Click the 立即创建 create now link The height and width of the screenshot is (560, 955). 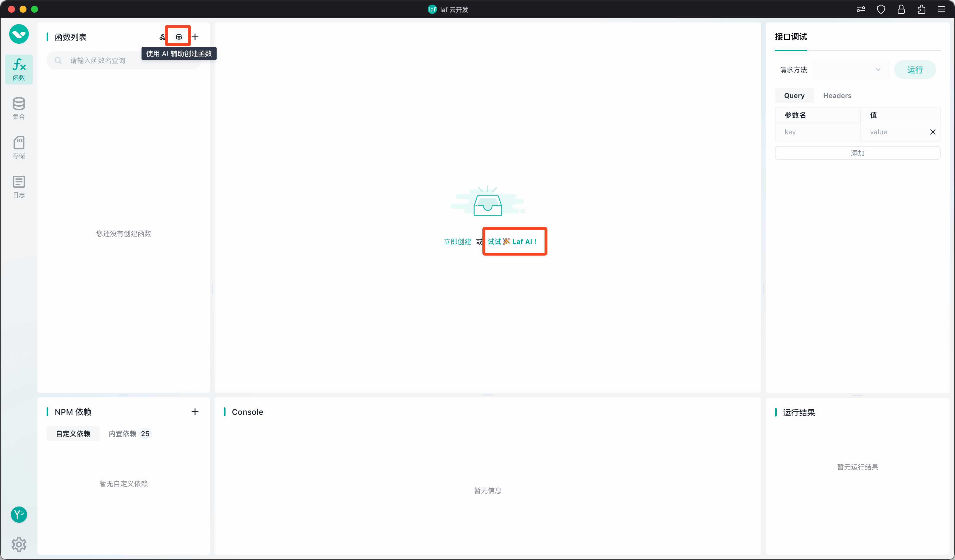tap(457, 241)
